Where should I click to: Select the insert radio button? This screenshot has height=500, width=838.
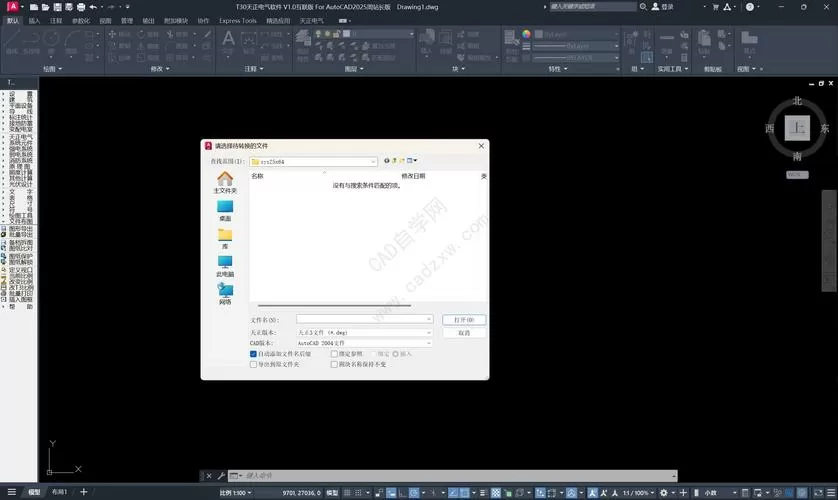coord(395,354)
